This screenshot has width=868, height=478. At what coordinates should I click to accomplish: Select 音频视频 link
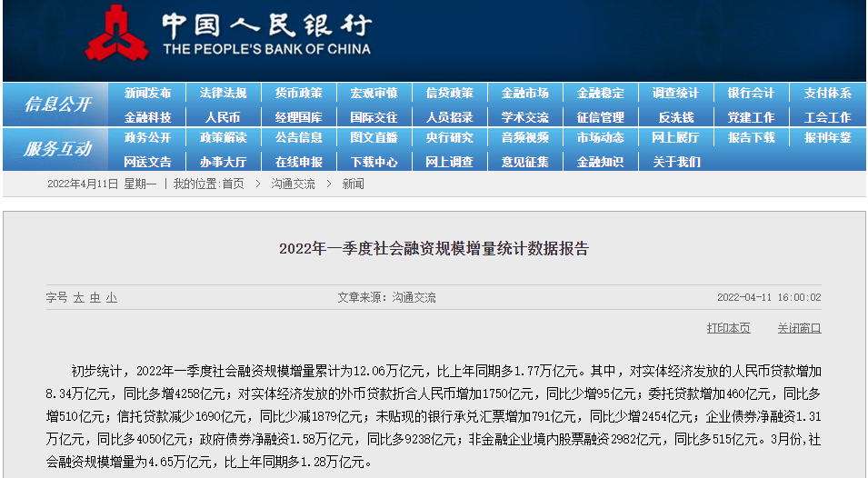point(525,137)
